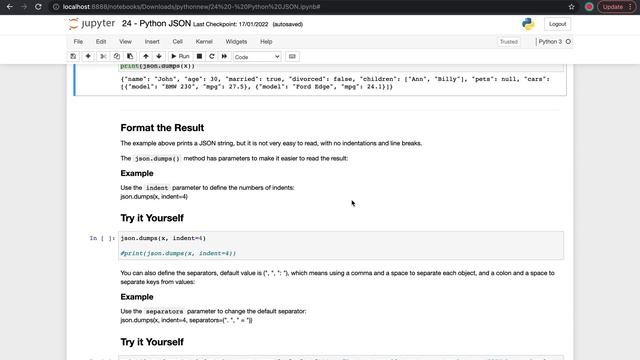This screenshot has width=640, height=360.
Task: Click the Logout button
Action: click(x=557, y=24)
